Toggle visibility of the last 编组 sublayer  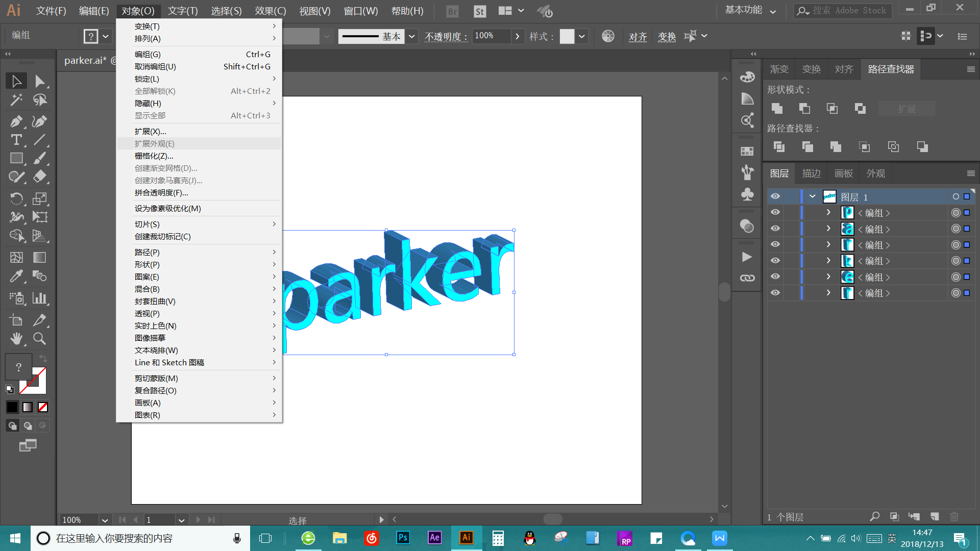[x=775, y=293]
